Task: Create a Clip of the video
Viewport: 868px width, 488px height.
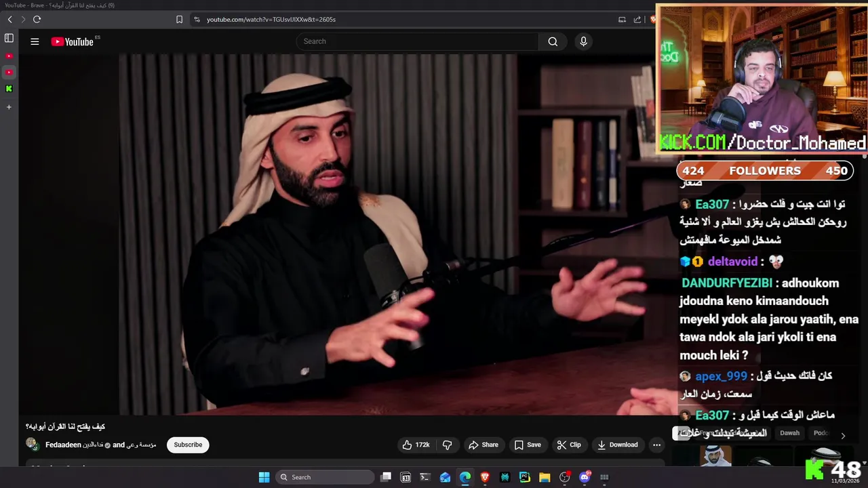Action: tap(569, 445)
